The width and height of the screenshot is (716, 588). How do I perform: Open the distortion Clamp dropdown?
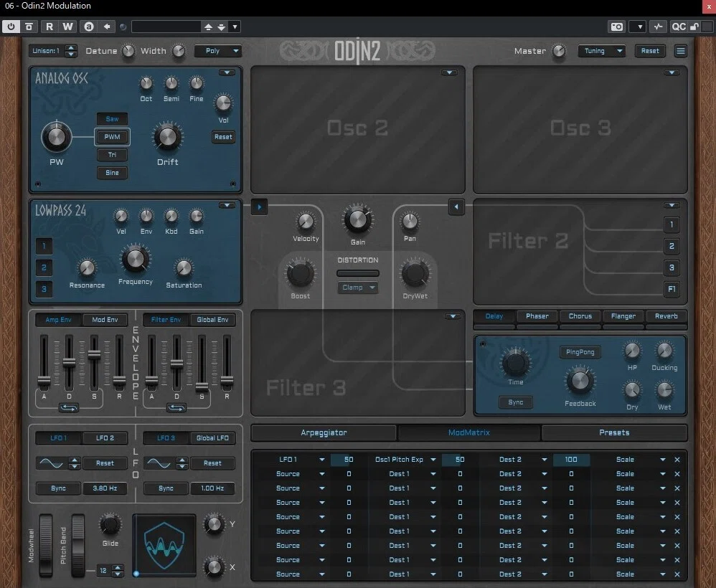tap(357, 288)
